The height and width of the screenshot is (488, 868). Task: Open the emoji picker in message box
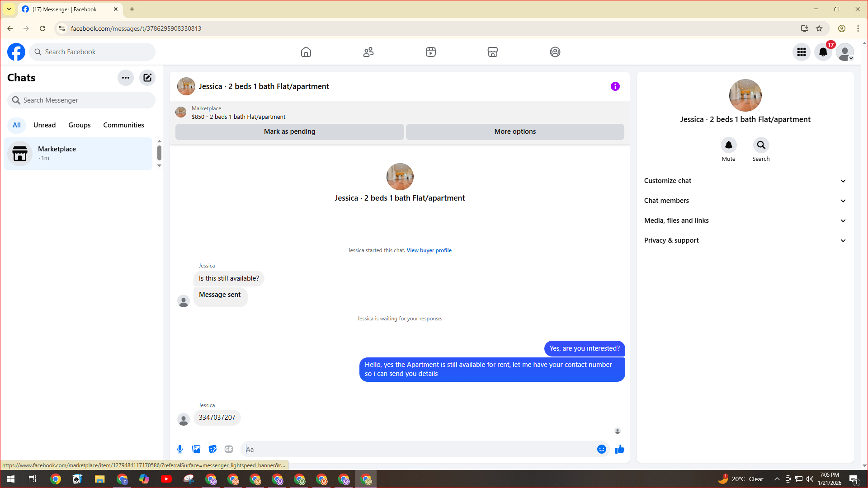(x=601, y=449)
